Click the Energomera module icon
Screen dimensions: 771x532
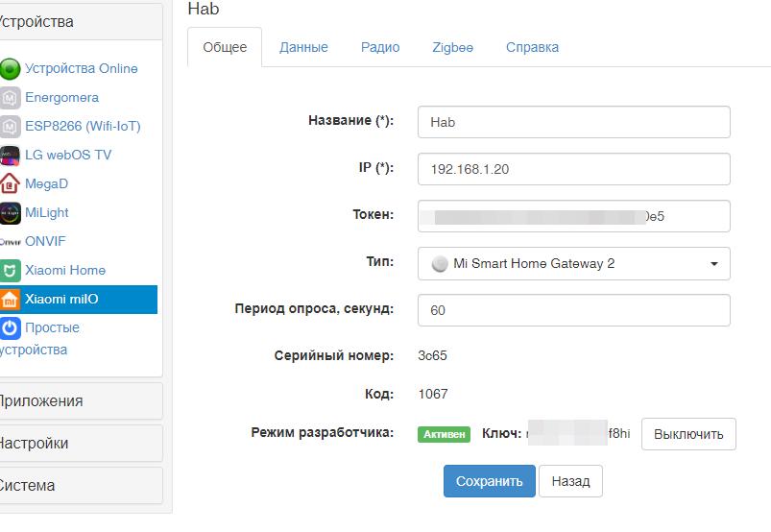pos(10,98)
